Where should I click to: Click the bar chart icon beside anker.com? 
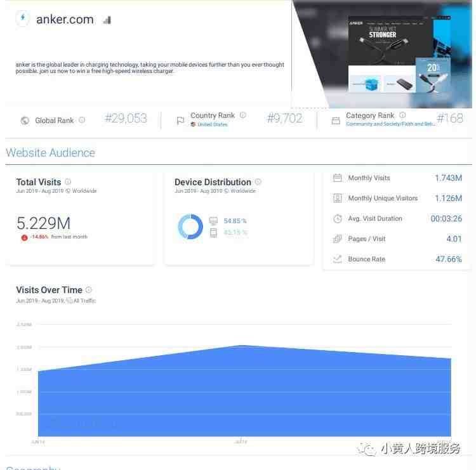(107, 20)
